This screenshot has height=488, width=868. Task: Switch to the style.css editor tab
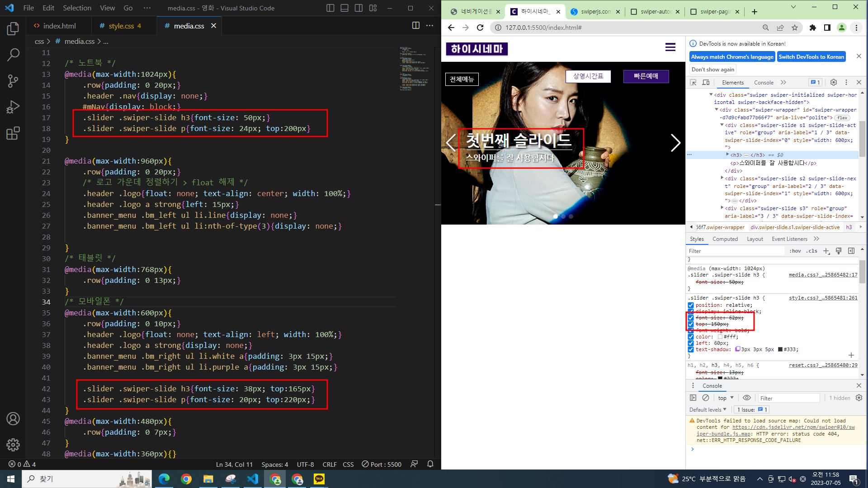(x=121, y=26)
